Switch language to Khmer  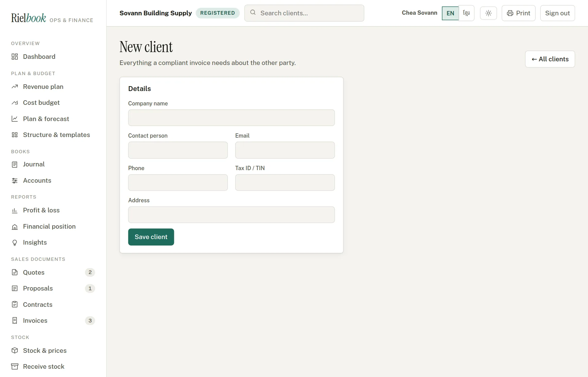click(466, 13)
